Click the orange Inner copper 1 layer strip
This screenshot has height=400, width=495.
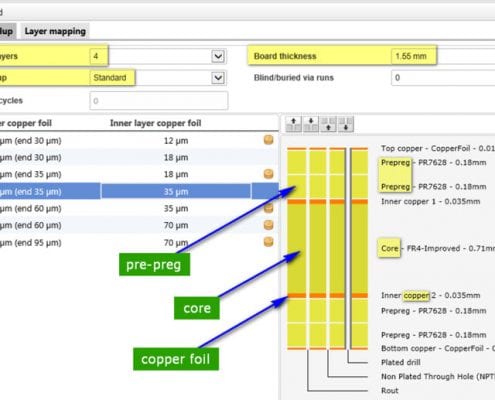pos(327,202)
